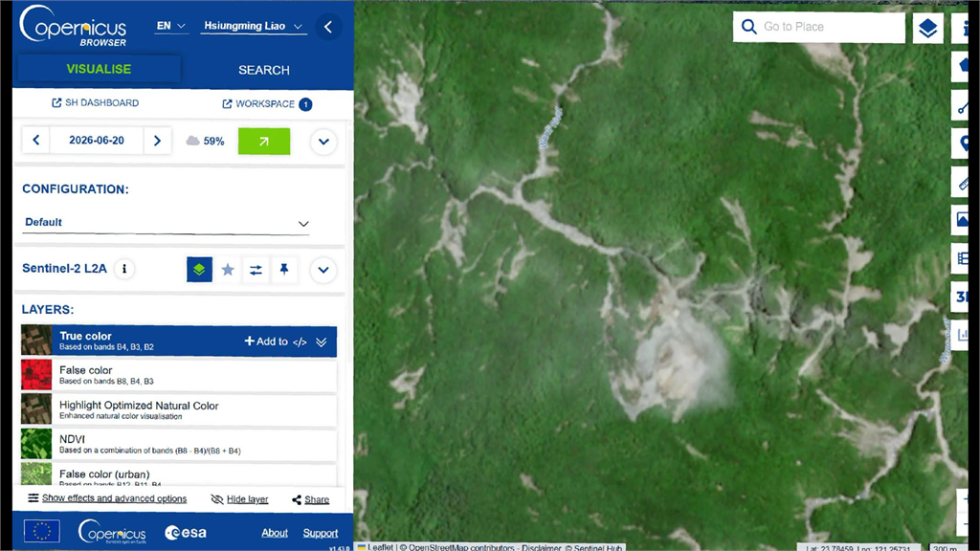Click the EU flag logo
Viewport: 980px width, 551px height.
(42, 532)
